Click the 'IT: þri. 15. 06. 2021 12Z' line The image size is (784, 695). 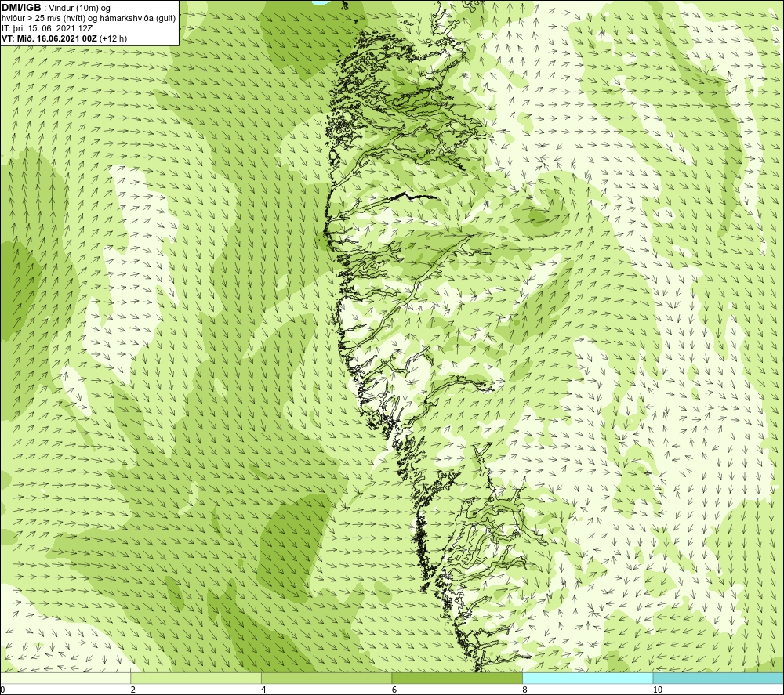47,28
